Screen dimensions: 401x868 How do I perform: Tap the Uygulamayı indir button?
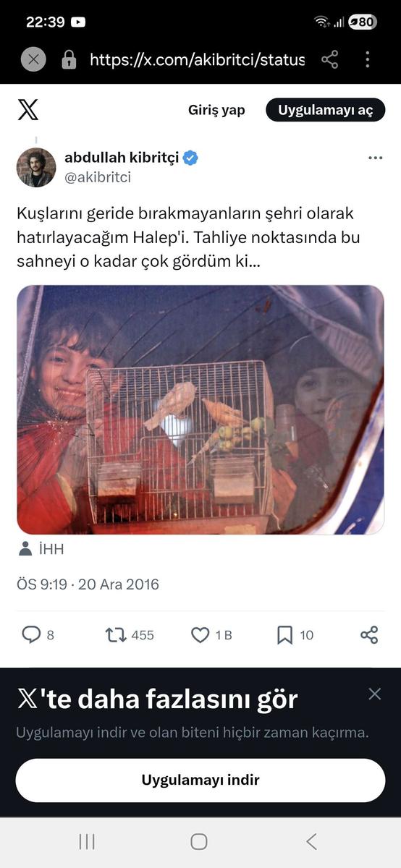(x=200, y=780)
